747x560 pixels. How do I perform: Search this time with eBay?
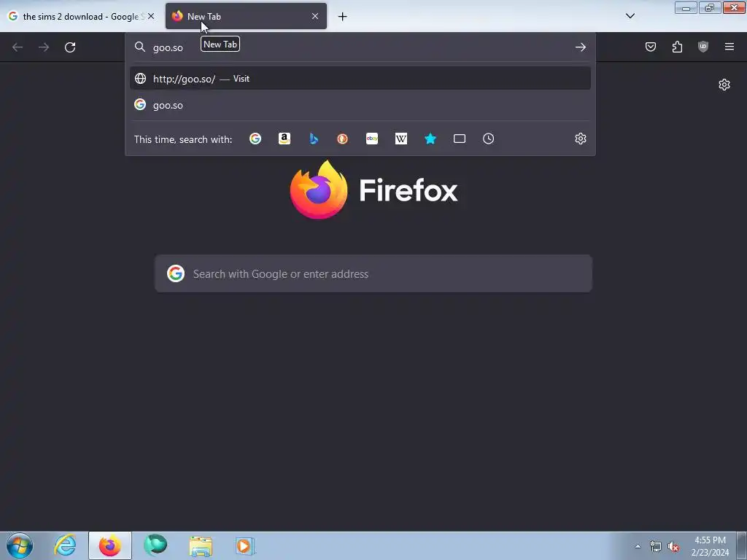[x=372, y=139]
